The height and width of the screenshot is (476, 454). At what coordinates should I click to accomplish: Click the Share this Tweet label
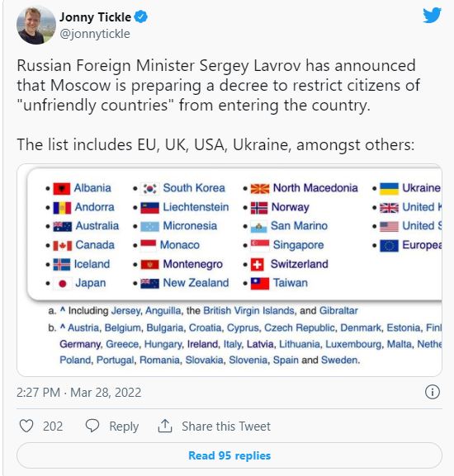pos(226,427)
